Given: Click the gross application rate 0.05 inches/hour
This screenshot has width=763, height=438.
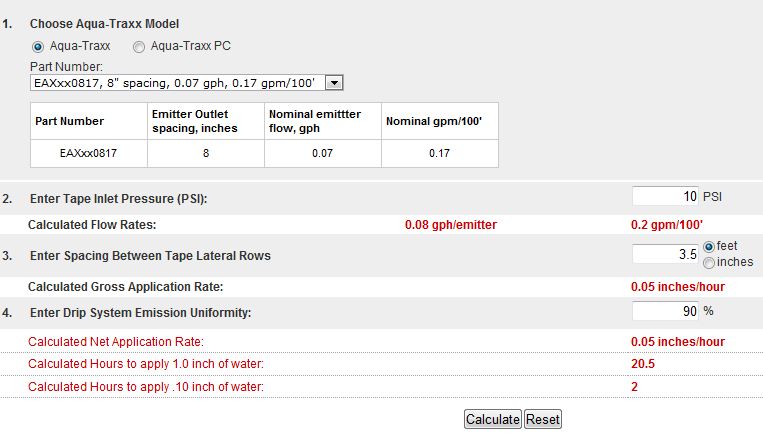Looking at the screenshot, I should point(678,287).
